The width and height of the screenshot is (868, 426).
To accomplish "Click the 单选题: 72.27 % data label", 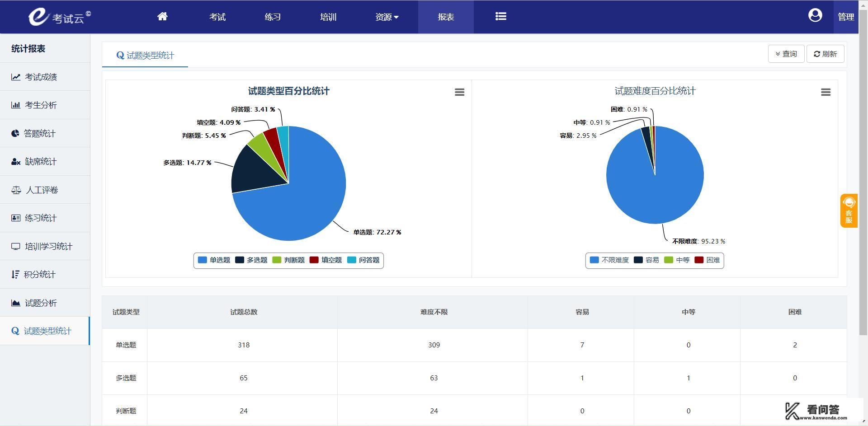I will coord(377,232).
